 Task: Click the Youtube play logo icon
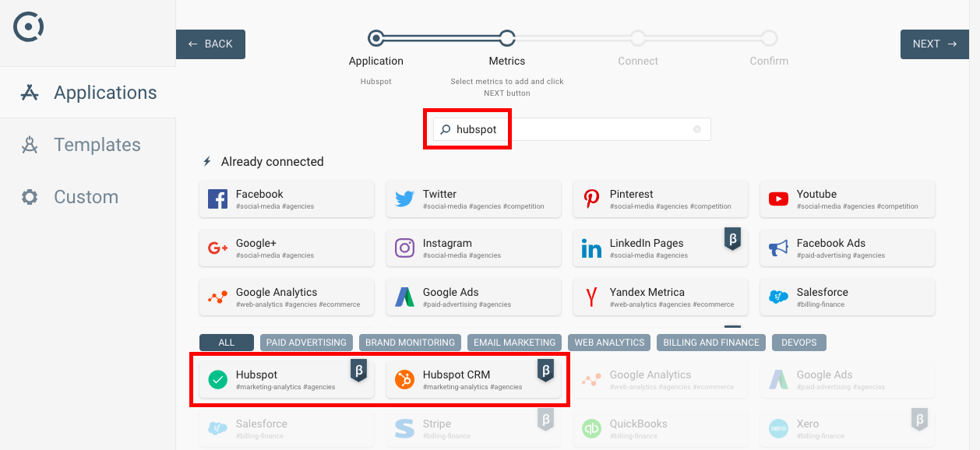click(x=778, y=199)
